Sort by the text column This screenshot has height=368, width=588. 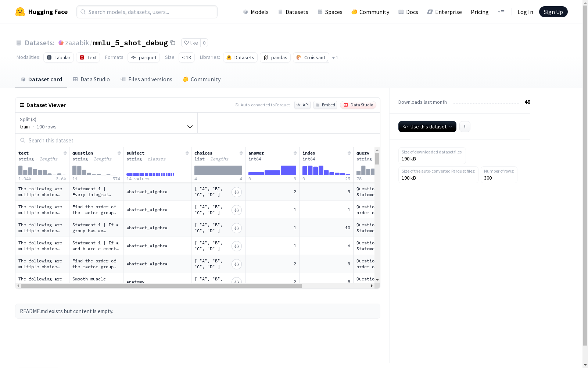click(x=65, y=153)
